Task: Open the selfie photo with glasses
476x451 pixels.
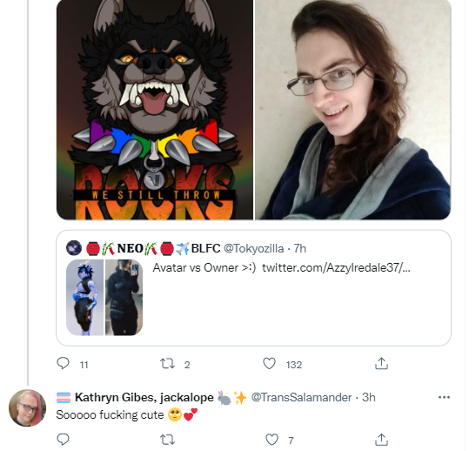Action: [352, 110]
